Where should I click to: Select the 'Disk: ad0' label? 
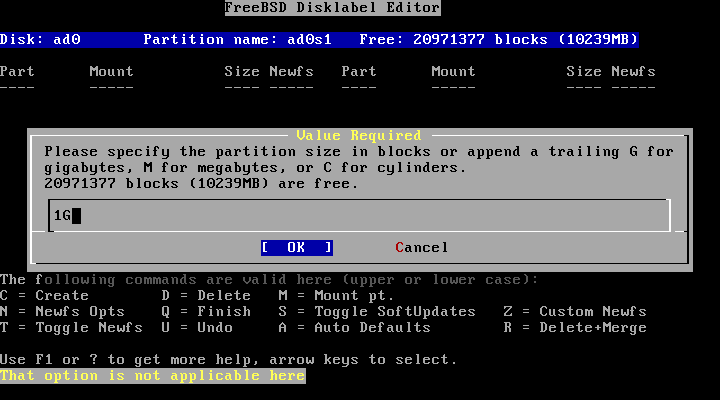click(40, 39)
